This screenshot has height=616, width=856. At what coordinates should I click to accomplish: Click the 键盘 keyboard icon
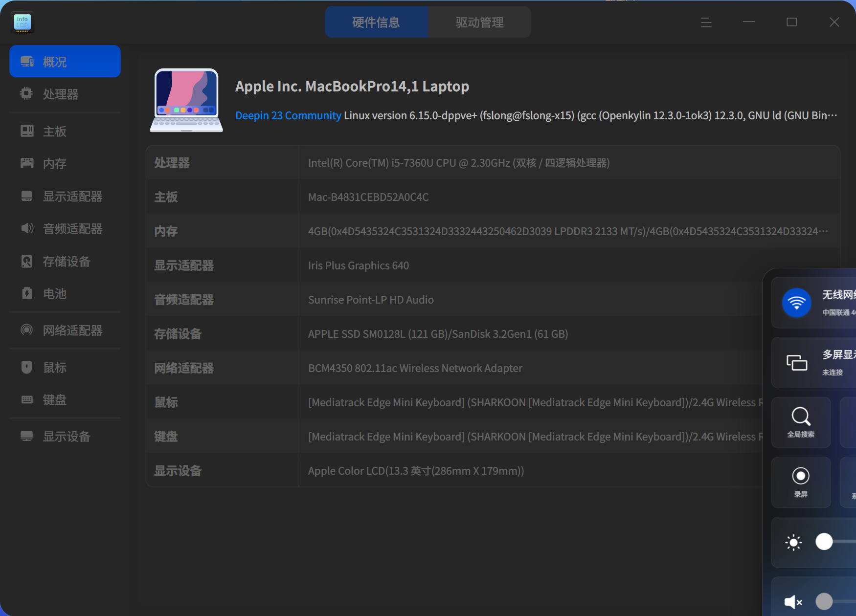pyautogui.click(x=27, y=399)
